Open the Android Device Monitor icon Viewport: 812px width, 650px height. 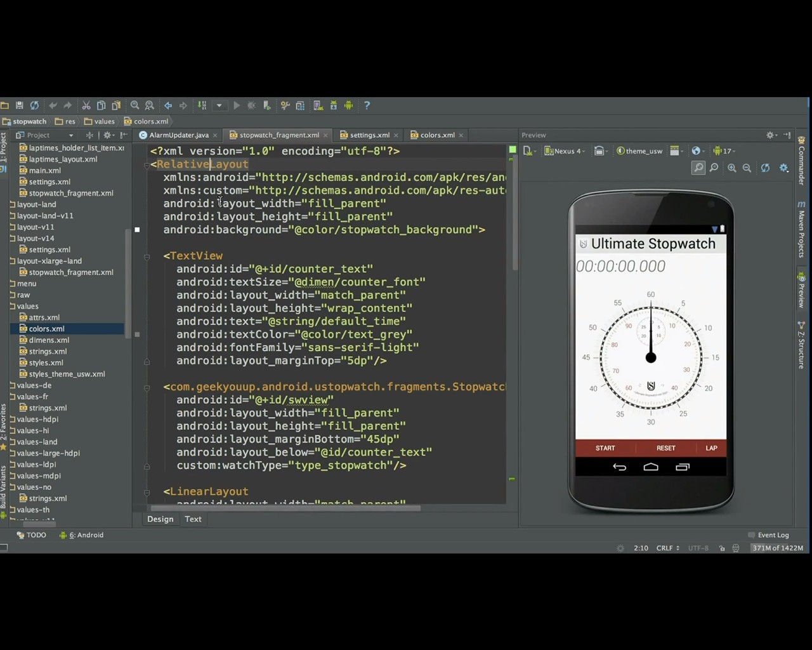tap(348, 105)
